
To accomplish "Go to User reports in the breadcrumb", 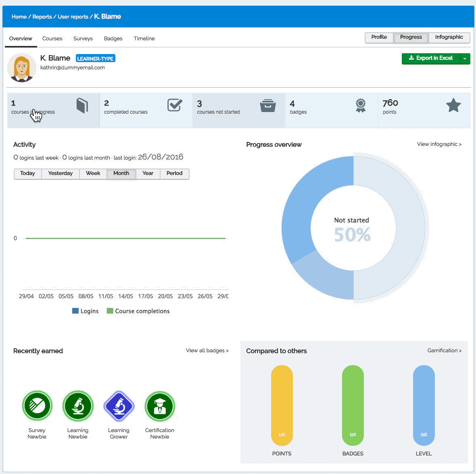I will click(x=73, y=17).
